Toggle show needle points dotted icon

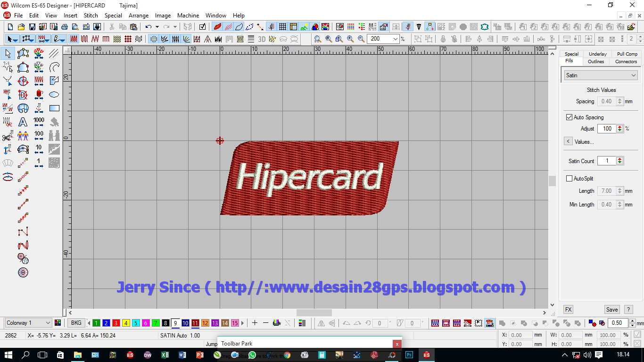point(250,27)
